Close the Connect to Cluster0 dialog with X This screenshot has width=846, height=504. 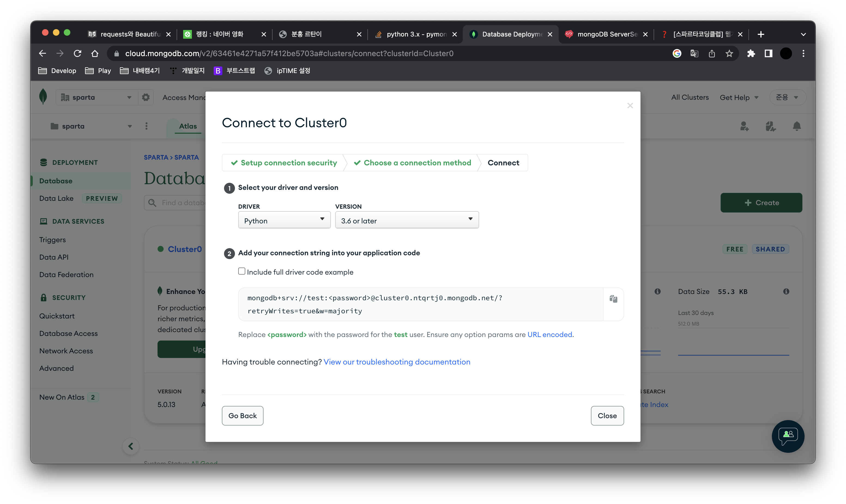630,106
